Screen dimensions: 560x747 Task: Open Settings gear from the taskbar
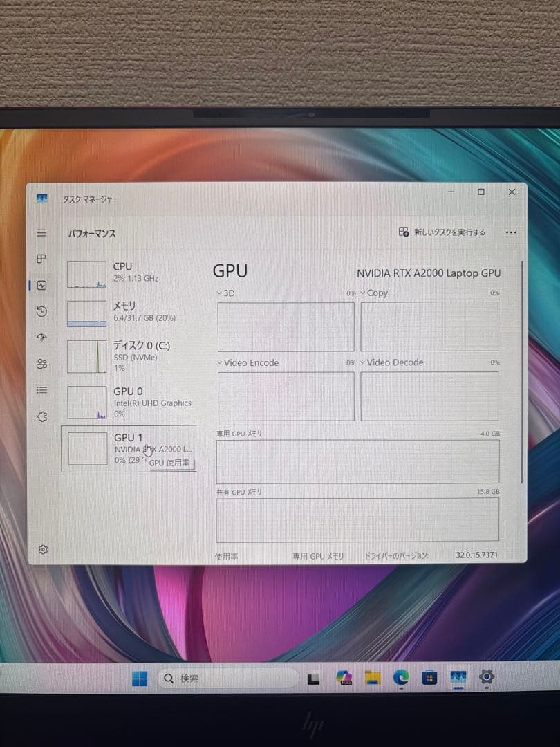click(487, 677)
